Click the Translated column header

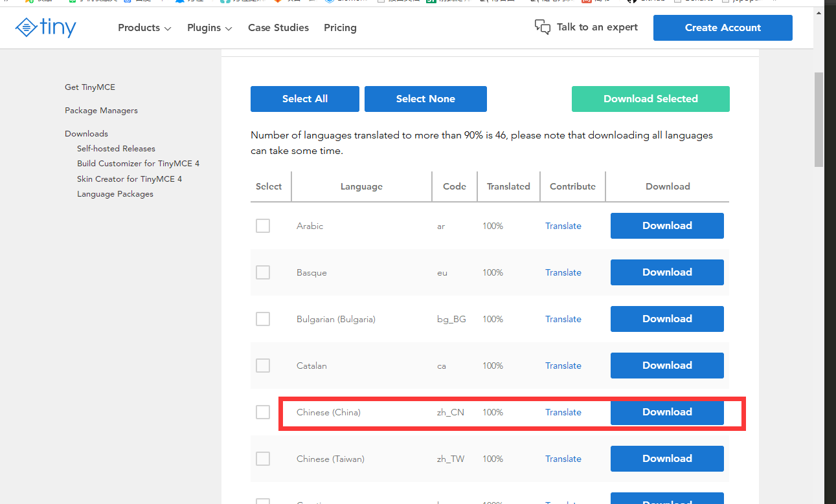(x=508, y=186)
